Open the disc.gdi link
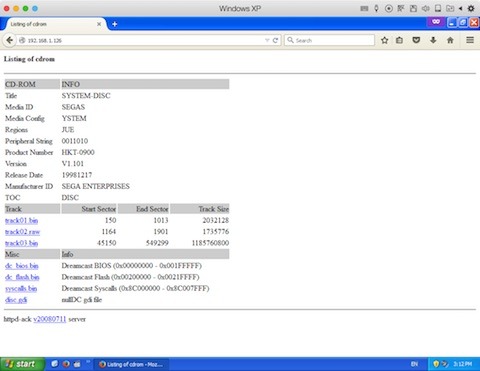Image resolution: width=480 pixels, height=371 pixels. click(x=16, y=300)
